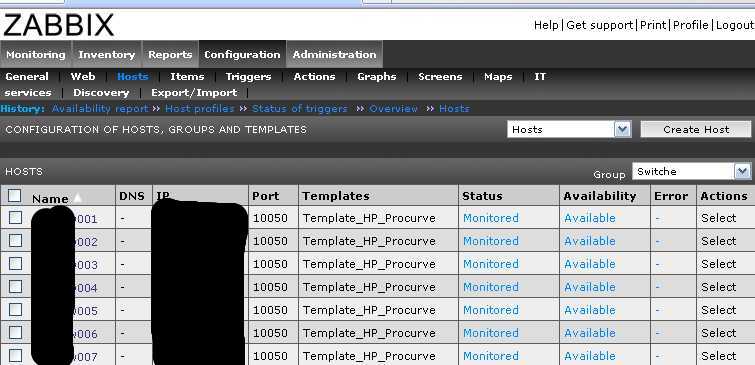The height and width of the screenshot is (365, 755).
Task: Sort by the Name column header
Action: click(50, 198)
